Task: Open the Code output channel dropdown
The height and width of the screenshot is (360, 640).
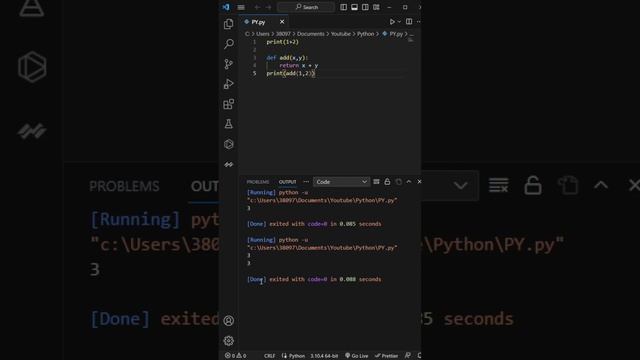Action: 341,182
